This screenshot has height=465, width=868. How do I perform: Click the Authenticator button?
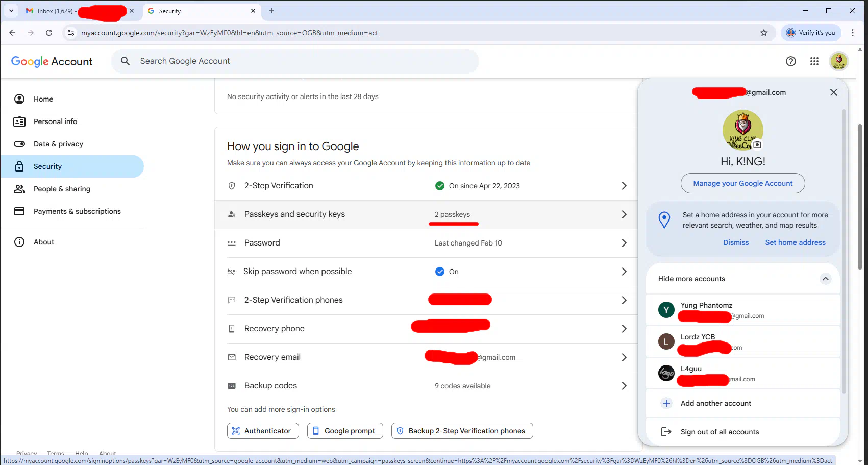click(x=263, y=431)
